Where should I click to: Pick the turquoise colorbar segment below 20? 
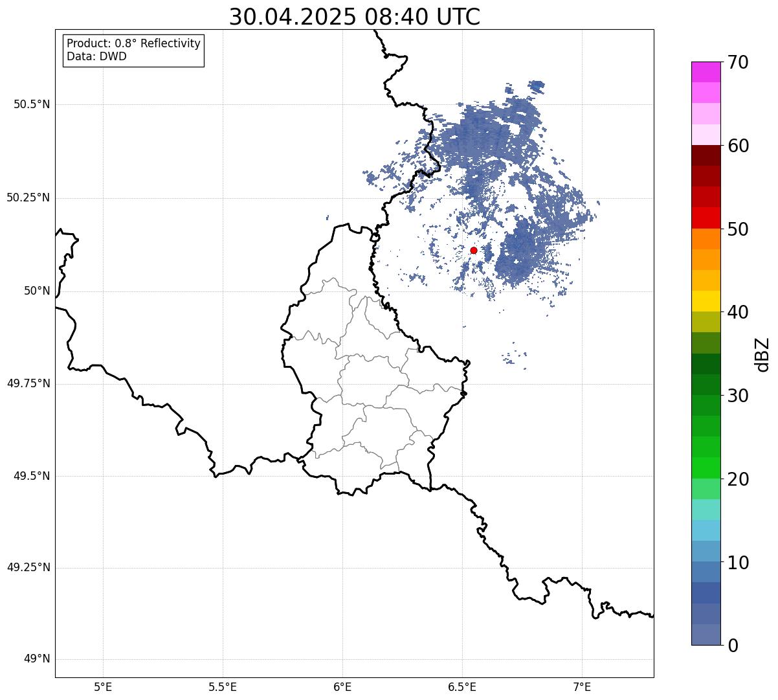(706, 510)
